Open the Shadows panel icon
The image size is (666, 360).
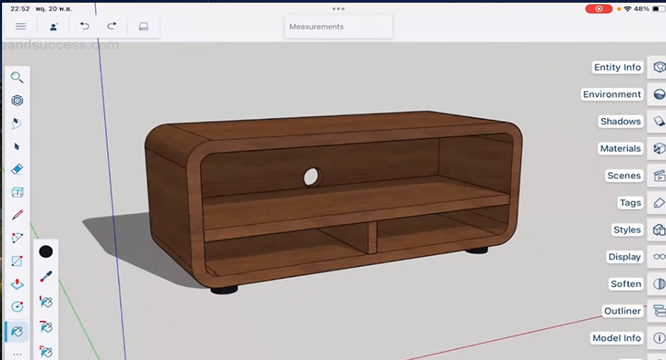pyautogui.click(x=659, y=121)
